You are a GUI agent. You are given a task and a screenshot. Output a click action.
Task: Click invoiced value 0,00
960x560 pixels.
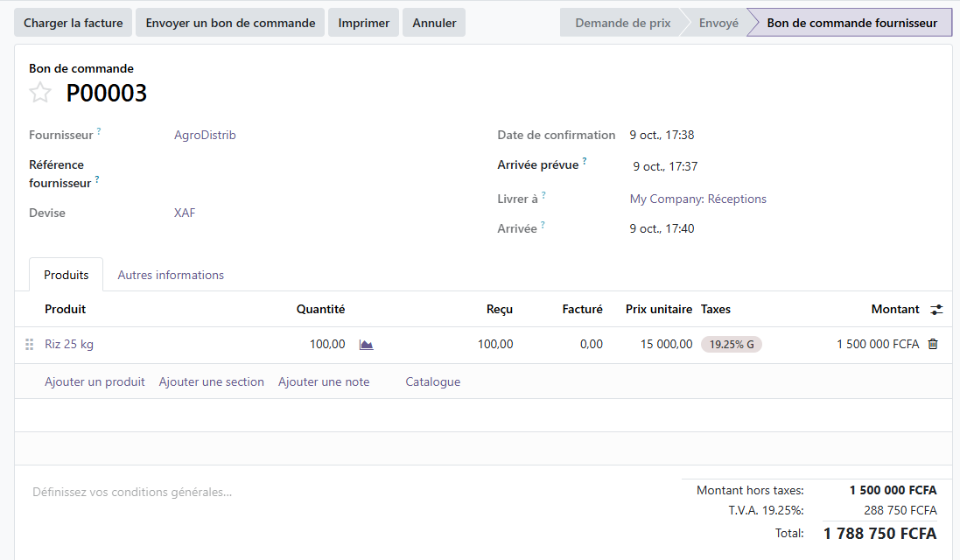(592, 344)
